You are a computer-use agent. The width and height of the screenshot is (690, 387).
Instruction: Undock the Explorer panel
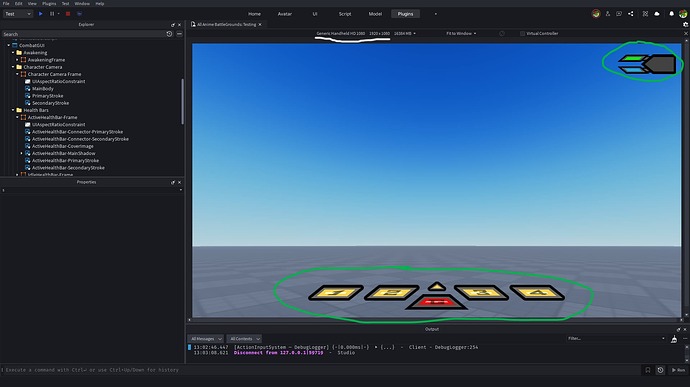[173, 25]
